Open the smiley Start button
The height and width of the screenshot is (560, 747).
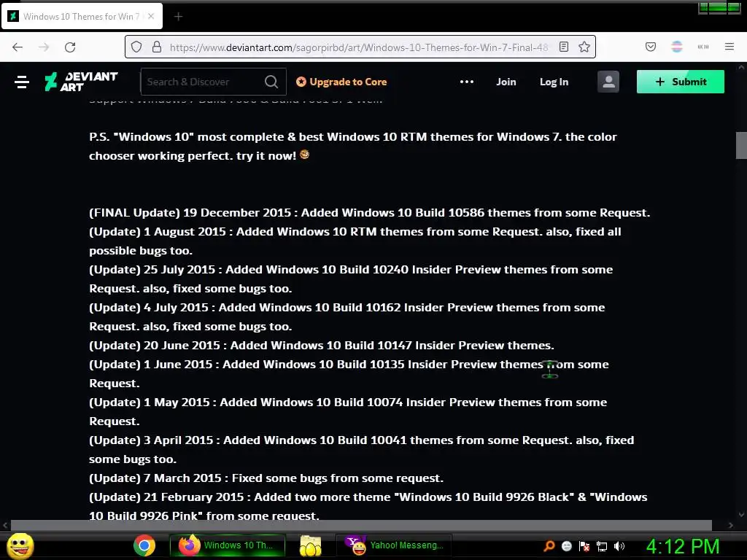click(x=20, y=545)
